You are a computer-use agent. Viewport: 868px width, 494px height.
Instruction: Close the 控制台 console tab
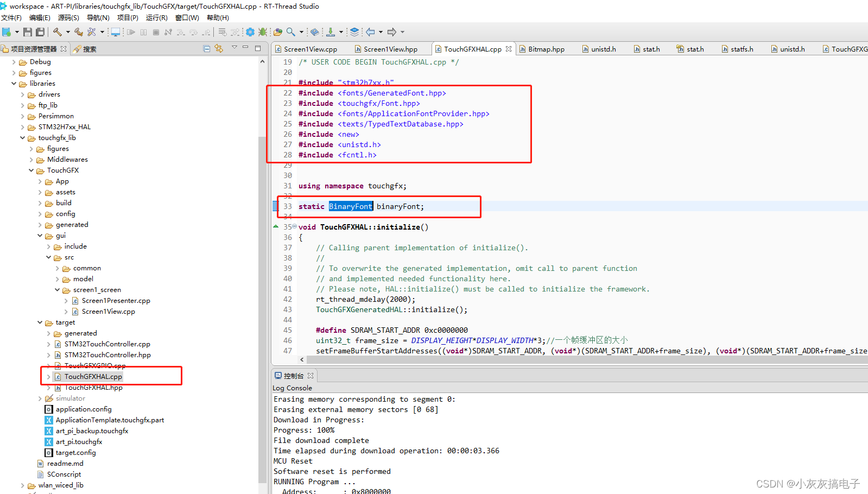311,376
